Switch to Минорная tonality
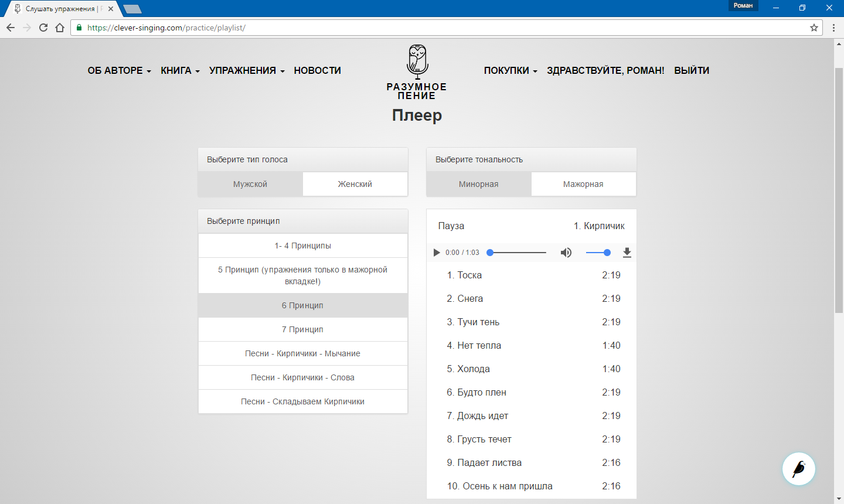844x504 pixels. [479, 184]
